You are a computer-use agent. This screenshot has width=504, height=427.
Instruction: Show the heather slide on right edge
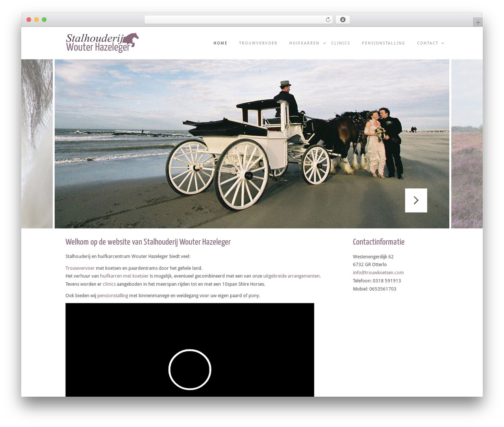click(x=467, y=144)
